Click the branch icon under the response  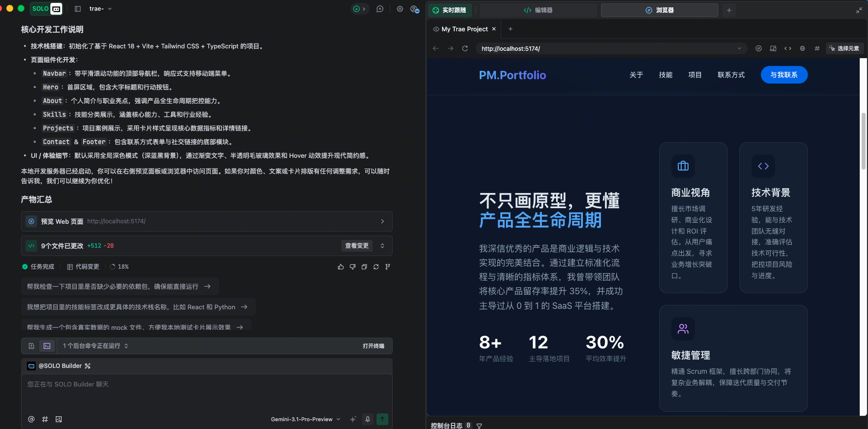[x=388, y=267]
